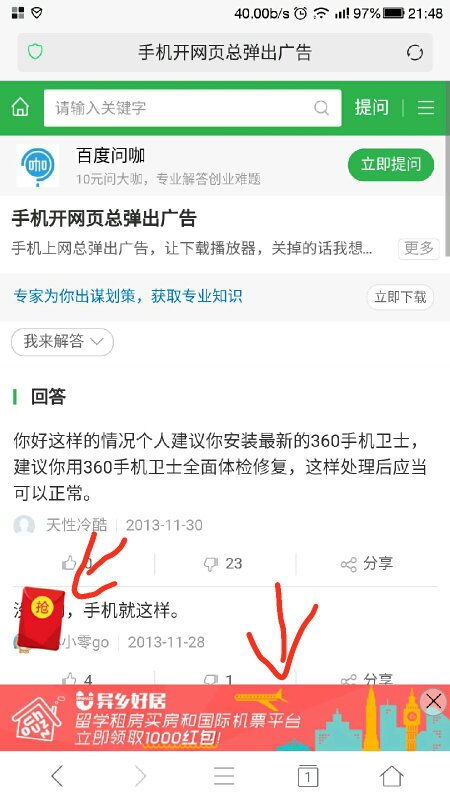Open the hamburger menu in green header

(426, 108)
